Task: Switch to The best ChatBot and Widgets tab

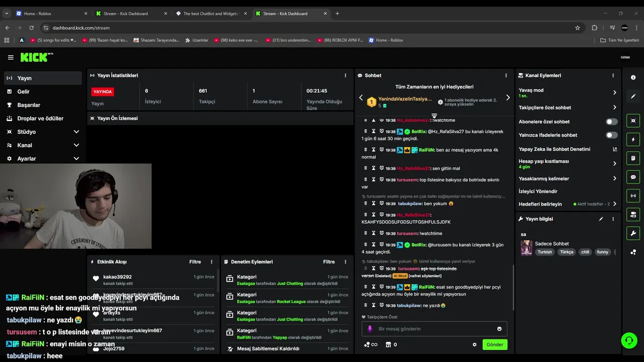Action: point(211,14)
